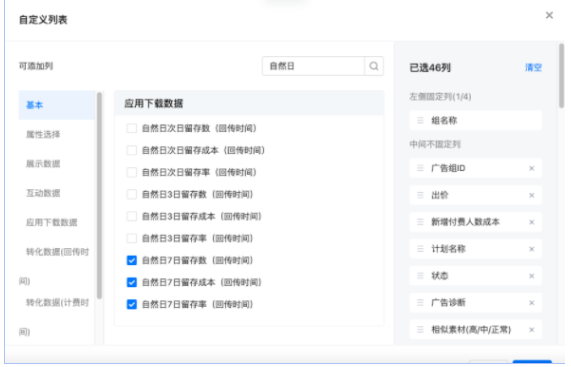This screenshot has width=571, height=367.
Task: Check 自然日次日留存成本（回传时间）
Action: point(131,150)
